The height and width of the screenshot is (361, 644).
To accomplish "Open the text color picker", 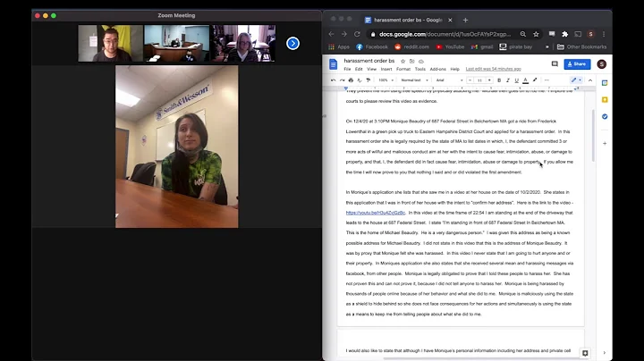I will tap(525, 80).
